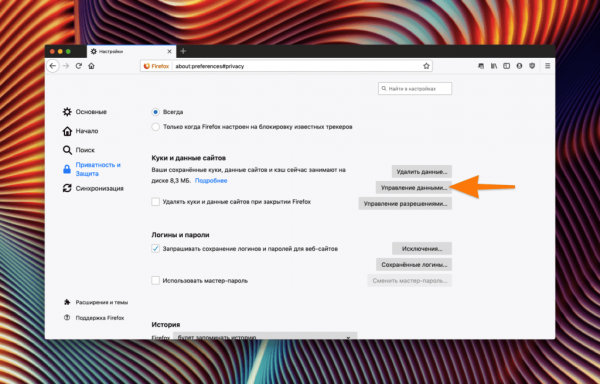600x384 pixels.
Task: Toggle the sidebar view icon
Action: [507, 66]
